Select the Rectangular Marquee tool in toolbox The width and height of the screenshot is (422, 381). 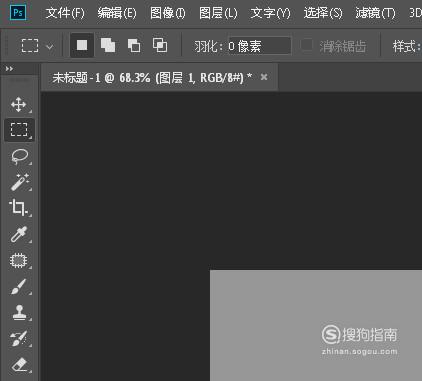pyautogui.click(x=19, y=130)
